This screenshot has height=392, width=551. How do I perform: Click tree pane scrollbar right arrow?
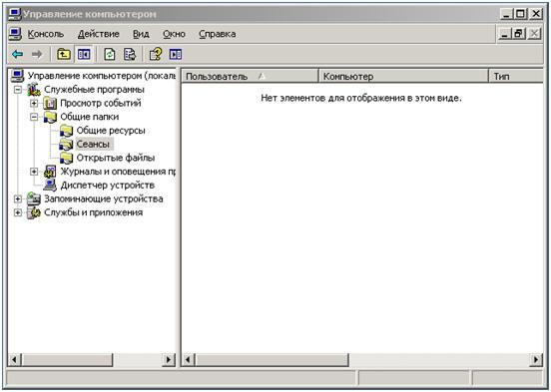(169, 360)
